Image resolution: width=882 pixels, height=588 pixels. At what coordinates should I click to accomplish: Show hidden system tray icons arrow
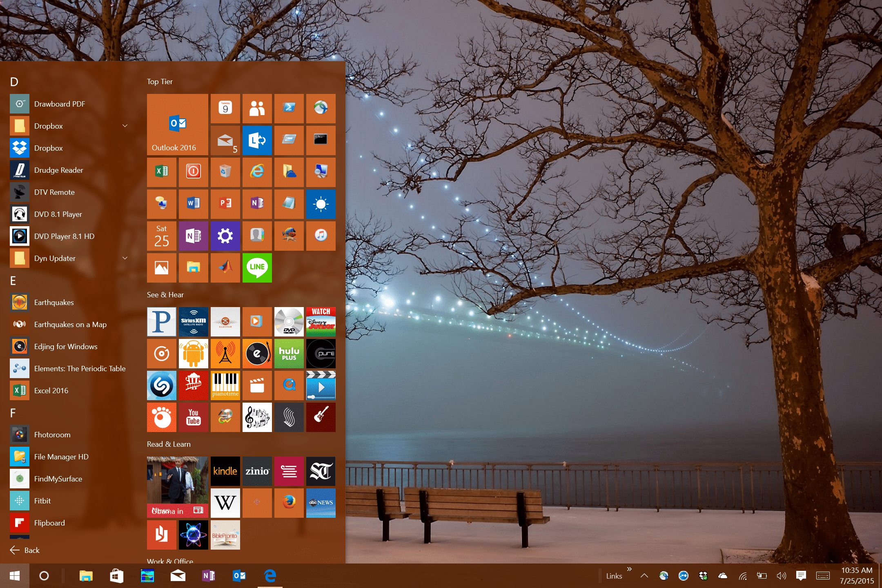point(644,576)
